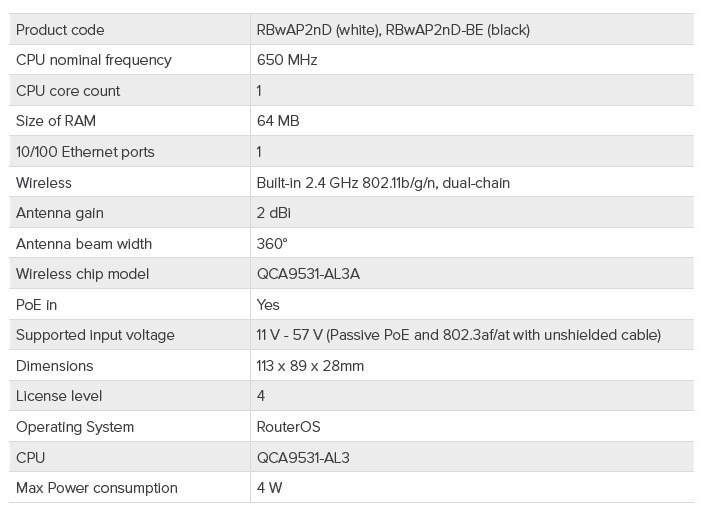This screenshot has width=704, height=515.
Task: Click the PoE in label
Action: 37,305
